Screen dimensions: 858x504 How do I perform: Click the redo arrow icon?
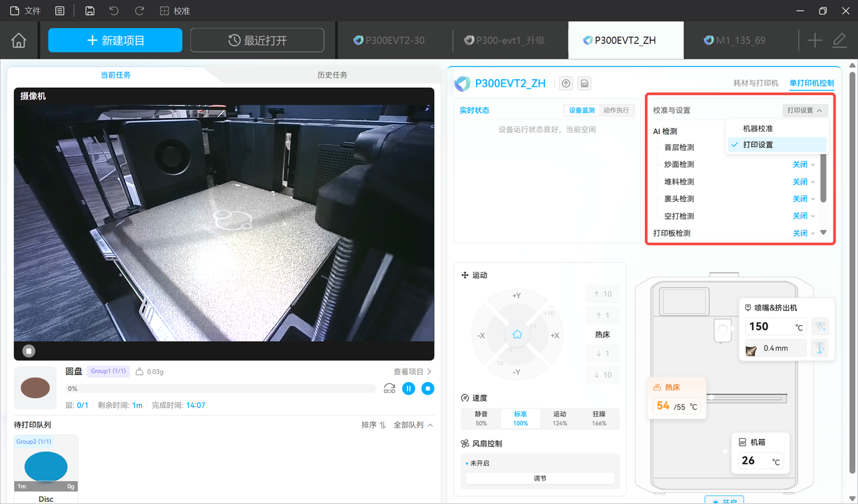pyautogui.click(x=139, y=11)
